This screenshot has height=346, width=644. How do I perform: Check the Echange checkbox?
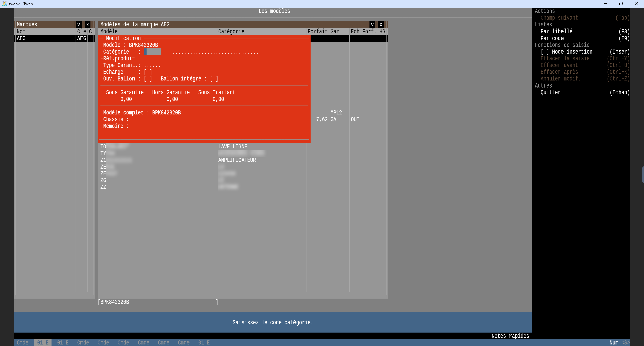[x=148, y=72]
